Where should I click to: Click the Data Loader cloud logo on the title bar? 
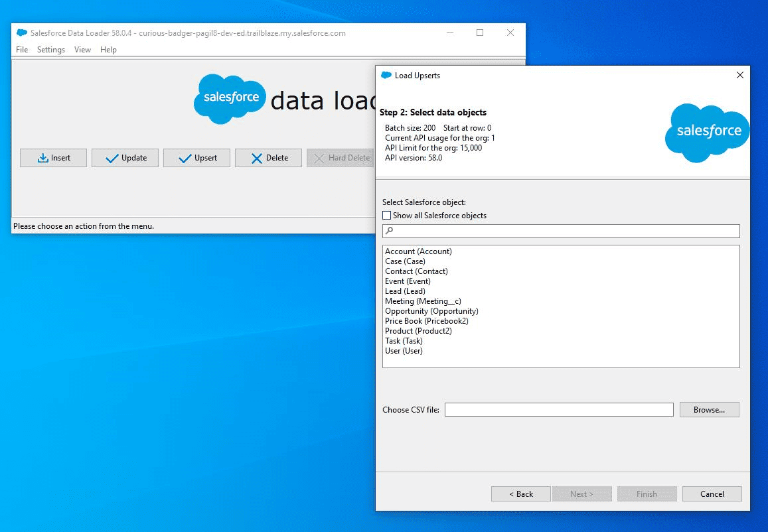pyautogui.click(x=21, y=33)
